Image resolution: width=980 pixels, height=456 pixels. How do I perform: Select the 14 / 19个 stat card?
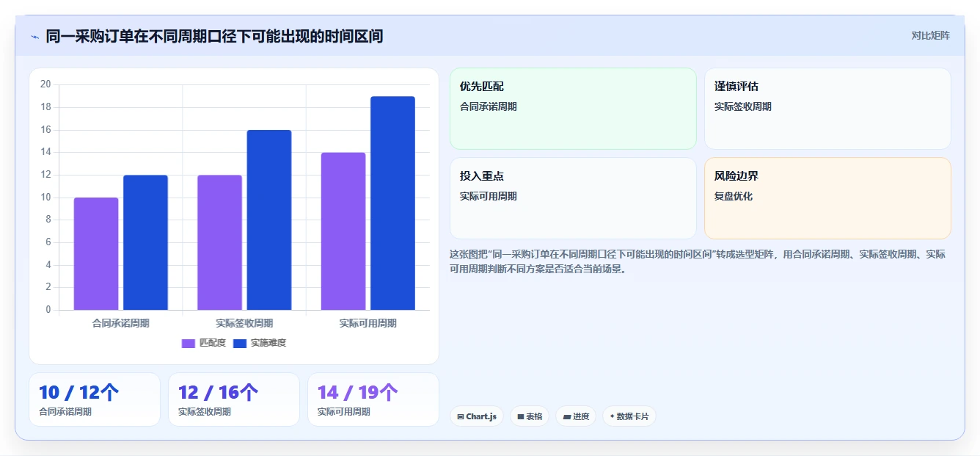[x=373, y=399]
